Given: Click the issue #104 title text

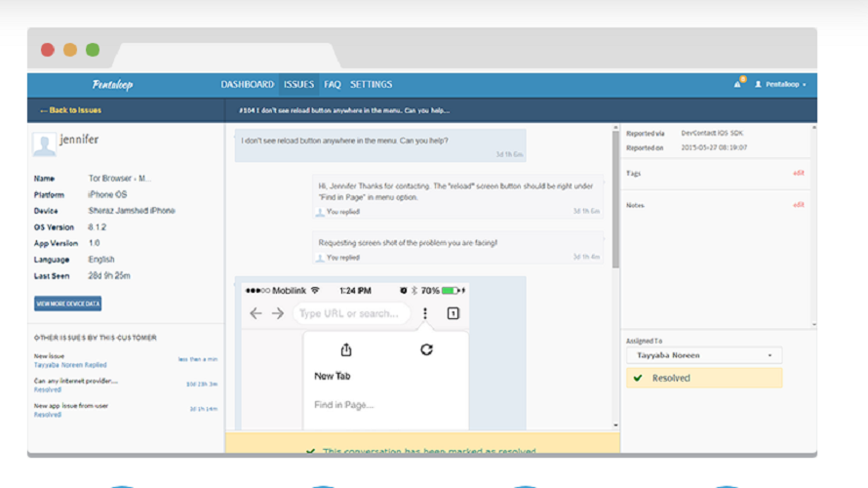Looking at the screenshot, I should pyautogui.click(x=344, y=110).
